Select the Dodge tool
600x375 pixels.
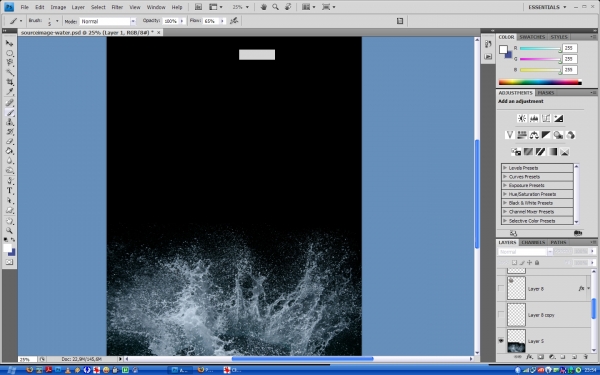click(x=9, y=170)
